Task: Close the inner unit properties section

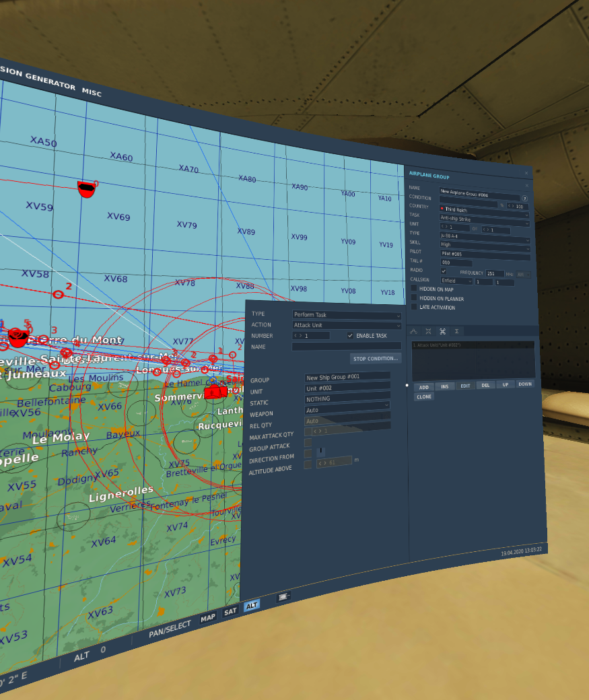Action: point(527,185)
